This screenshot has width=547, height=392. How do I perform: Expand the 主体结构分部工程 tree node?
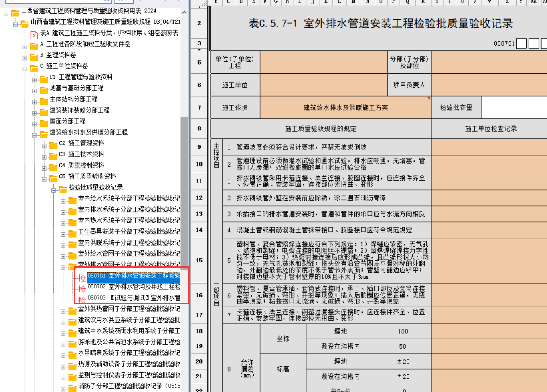[x=34, y=102]
